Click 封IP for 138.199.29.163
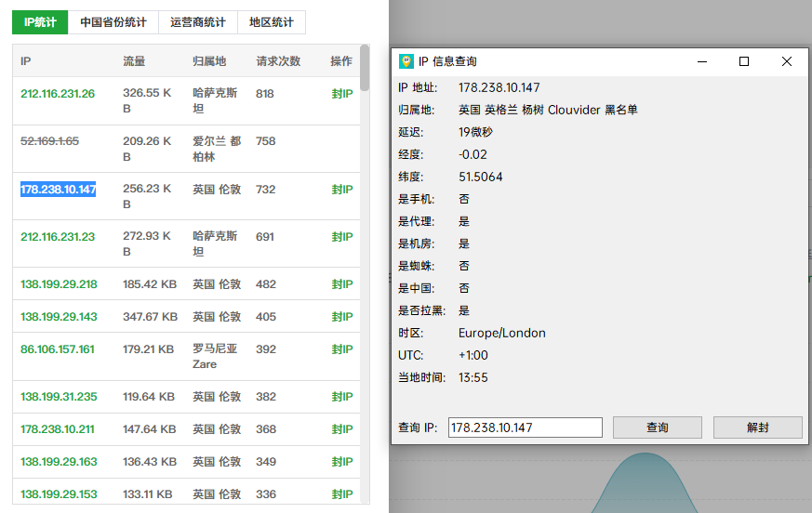 (x=341, y=462)
